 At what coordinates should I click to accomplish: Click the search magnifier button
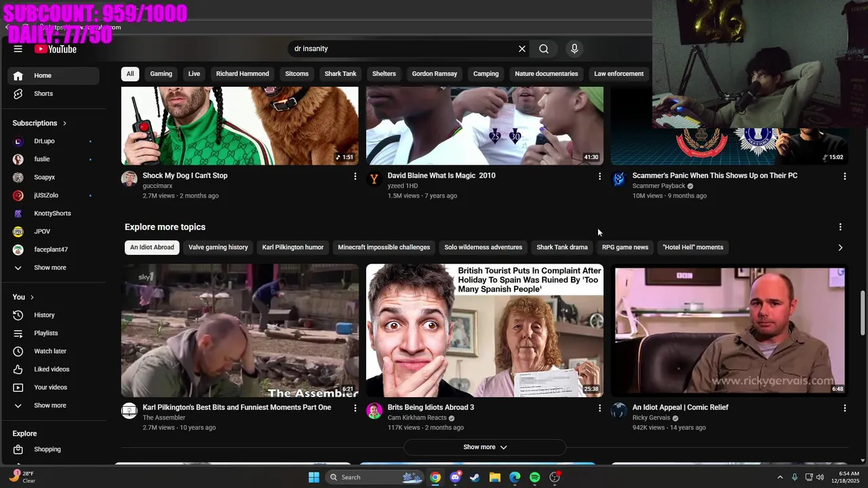click(544, 49)
